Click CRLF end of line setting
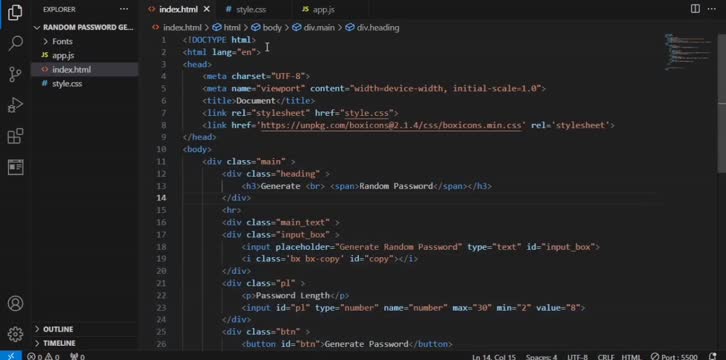Image resolution: width=726 pixels, height=360 pixels. coord(606,357)
